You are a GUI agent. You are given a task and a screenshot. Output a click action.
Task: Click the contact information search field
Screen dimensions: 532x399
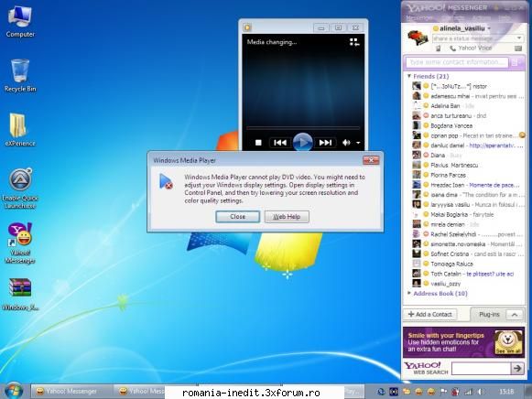tap(457, 62)
